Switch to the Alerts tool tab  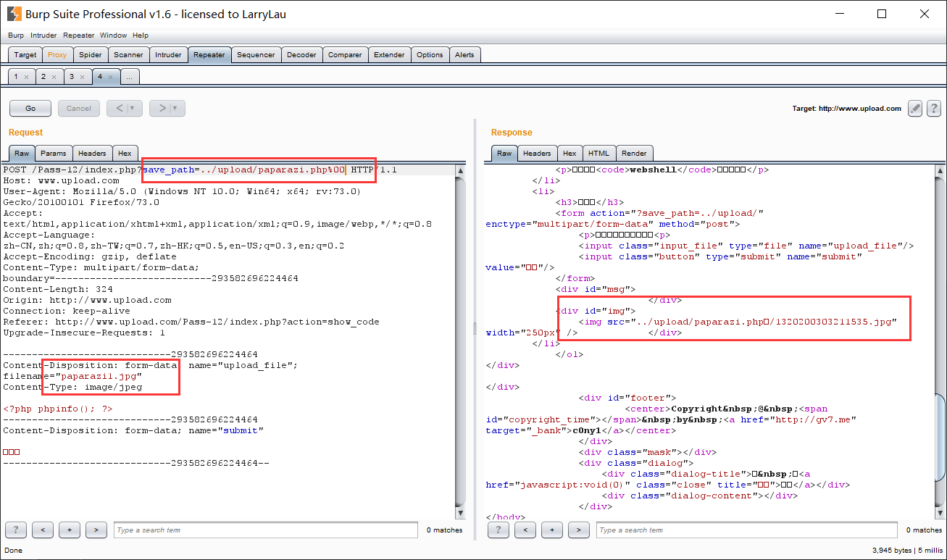click(x=464, y=55)
